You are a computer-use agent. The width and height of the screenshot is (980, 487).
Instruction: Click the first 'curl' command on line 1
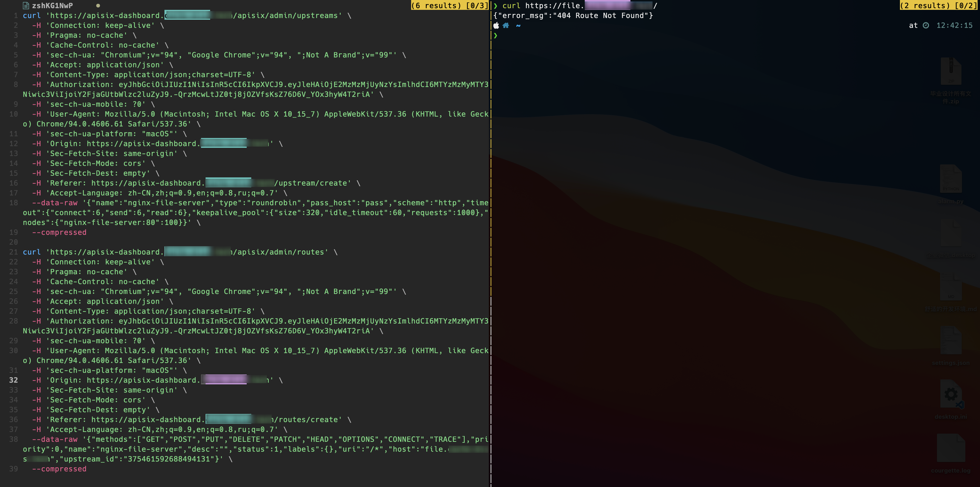31,16
